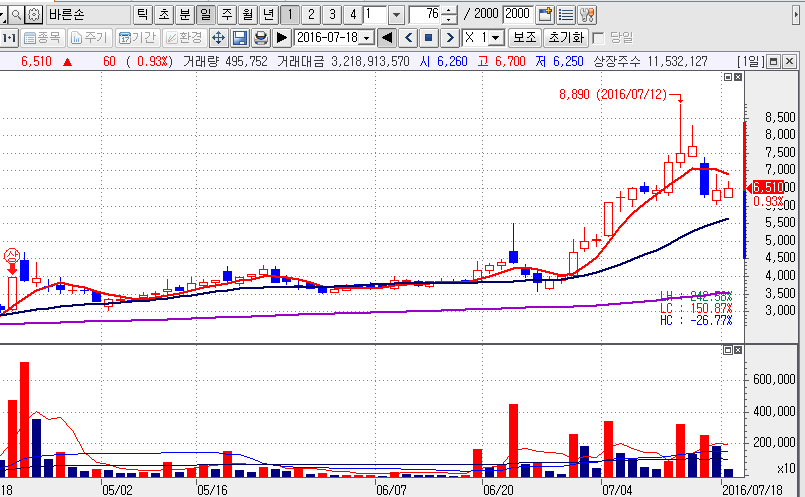Click the stock name field 바른손
Screen dimensions: 805x497
click(88, 14)
